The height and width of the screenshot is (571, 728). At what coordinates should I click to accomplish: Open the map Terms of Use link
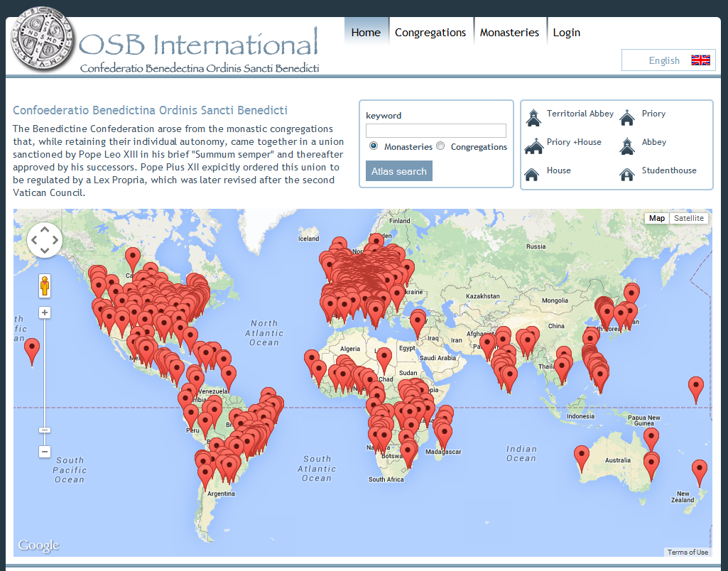pos(688,552)
